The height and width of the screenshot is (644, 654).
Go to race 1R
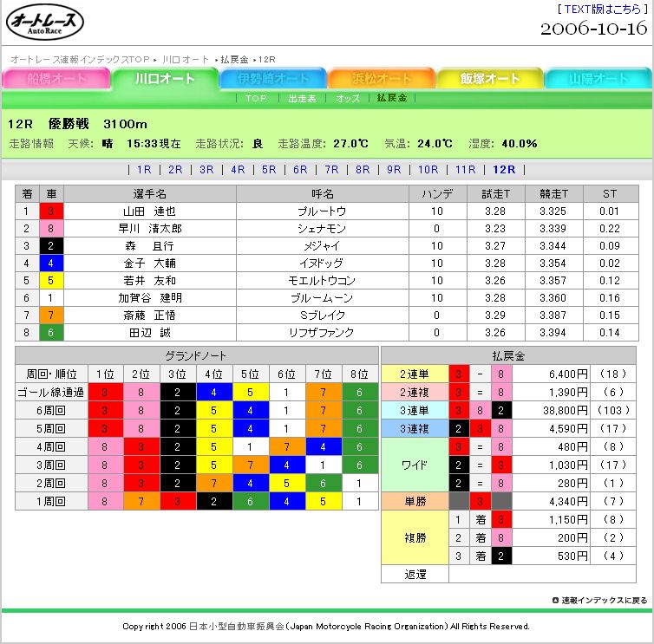(144, 170)
